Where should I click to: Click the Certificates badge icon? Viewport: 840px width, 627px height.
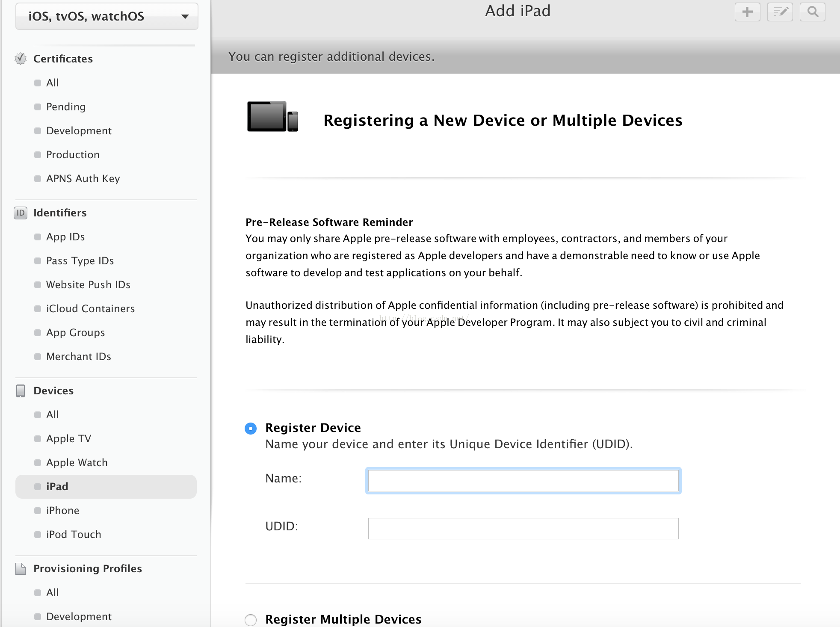pyautogui.click(x=21, y=59)
